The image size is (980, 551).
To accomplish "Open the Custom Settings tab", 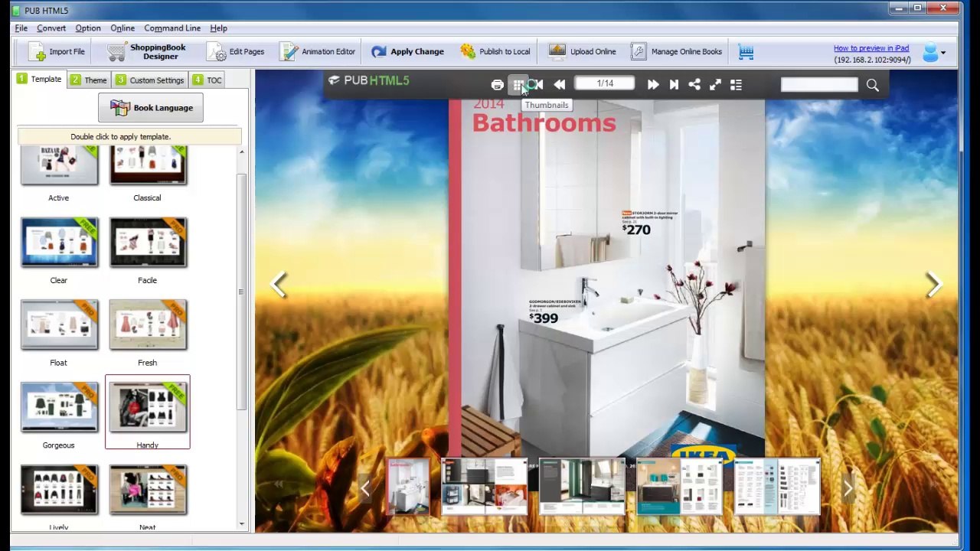I will pyautogui.click(x=150, y=80).
